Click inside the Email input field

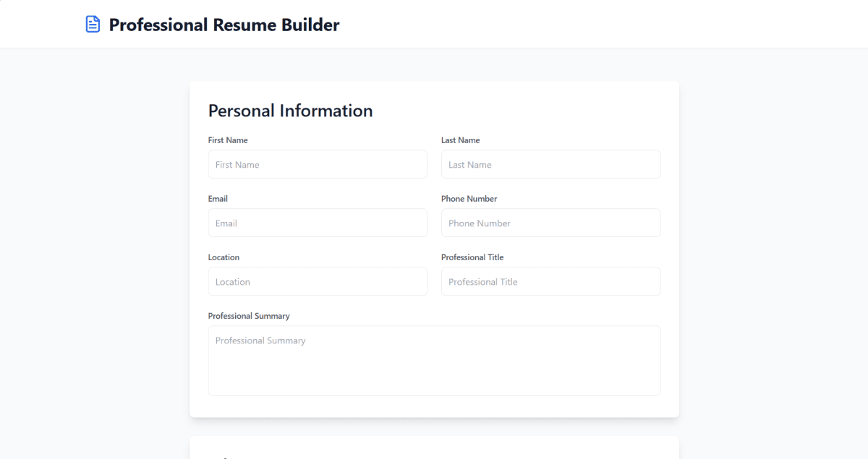[x=318, y=223]
